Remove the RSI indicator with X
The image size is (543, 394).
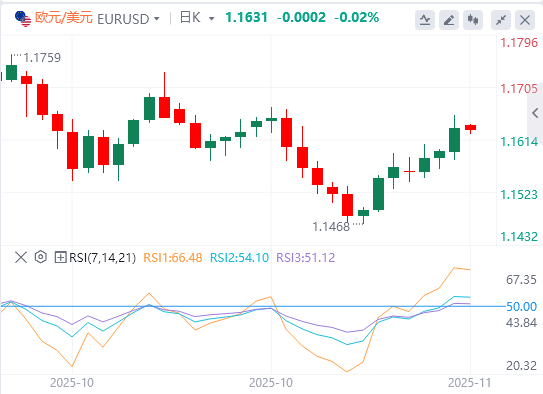point(21,258)
